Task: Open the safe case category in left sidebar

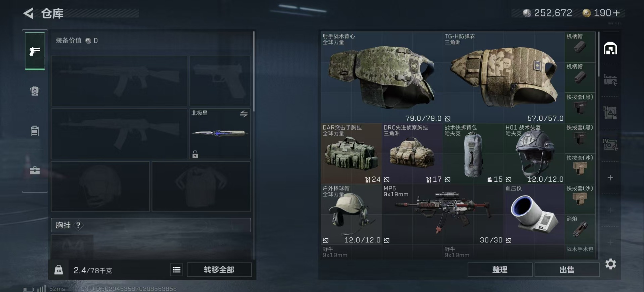Action: (x=35, y=170)
